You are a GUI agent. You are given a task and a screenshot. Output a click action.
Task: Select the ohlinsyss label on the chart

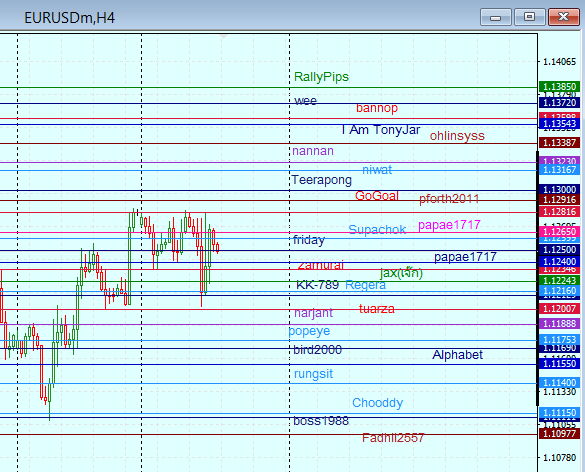point(457,136)
